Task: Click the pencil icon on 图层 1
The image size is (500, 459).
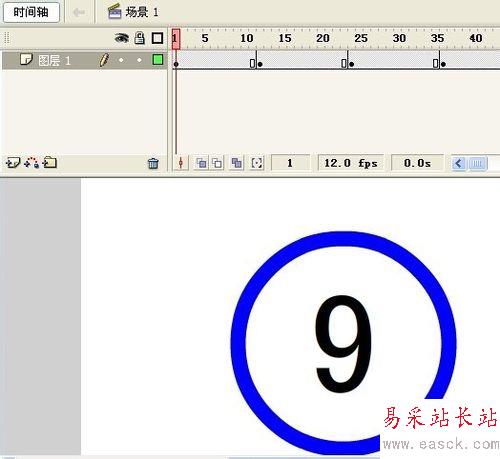Action: click(104, 60)
